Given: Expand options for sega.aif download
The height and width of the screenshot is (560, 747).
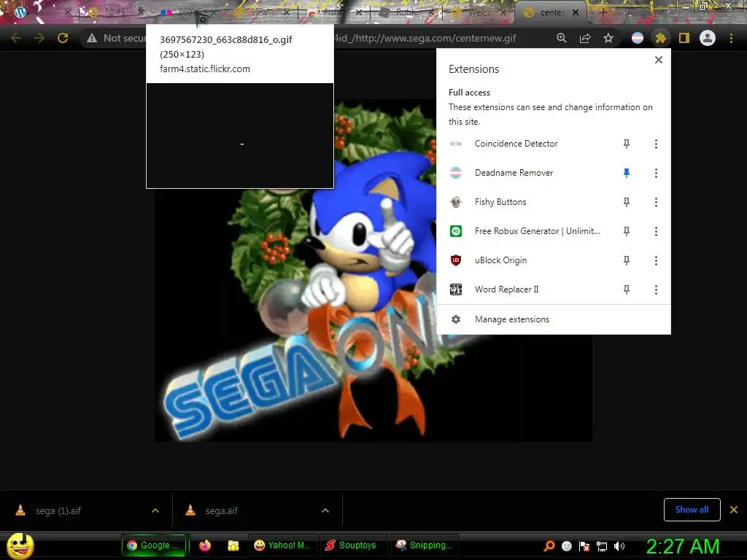Looking at the screenshot, I should point(325,510).
